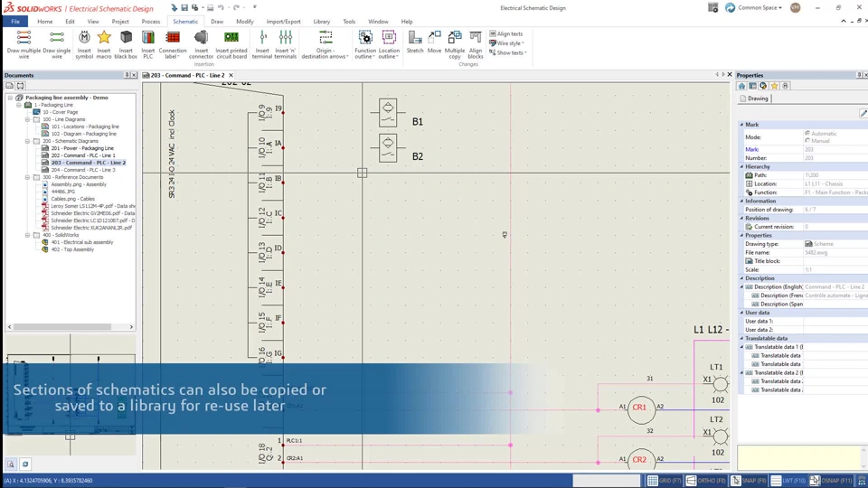Viewport: 868px width, 488px height.
Task: Click the Insert black box icon
Action: pyautogui.click(x=126, y=44)
